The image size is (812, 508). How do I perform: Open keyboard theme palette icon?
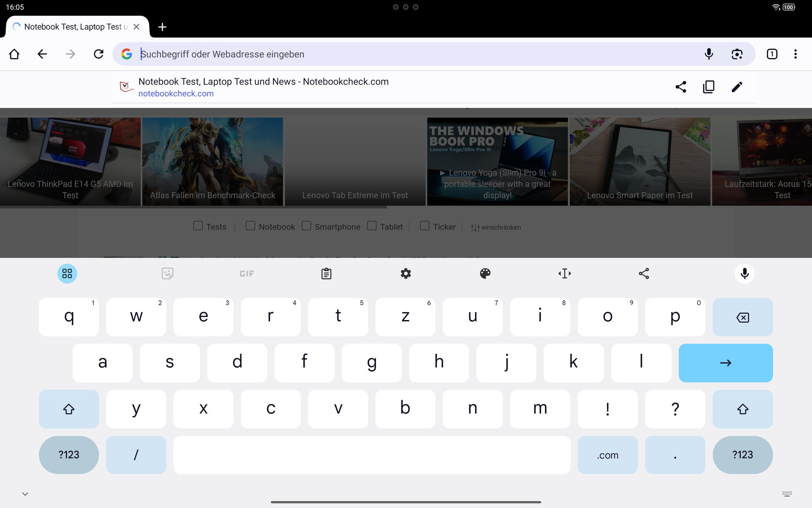pyautogui.click(x=485, y=274)
